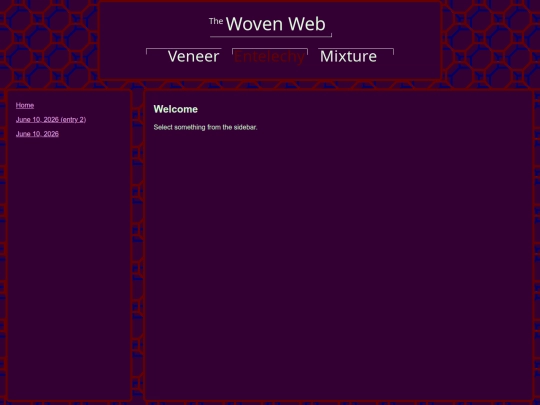Click 'Select something from the sidebar.' text
This screenshot has height=405, width=540.
[205, 127]
